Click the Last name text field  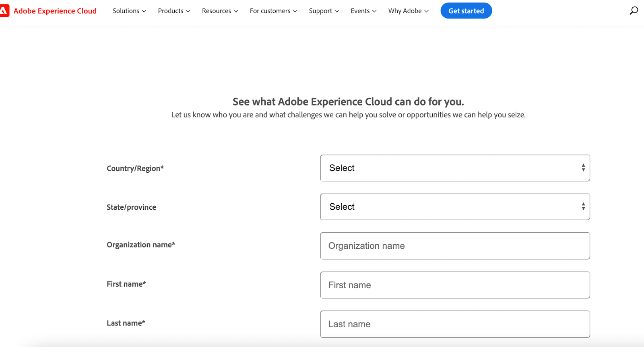(455, 324)
